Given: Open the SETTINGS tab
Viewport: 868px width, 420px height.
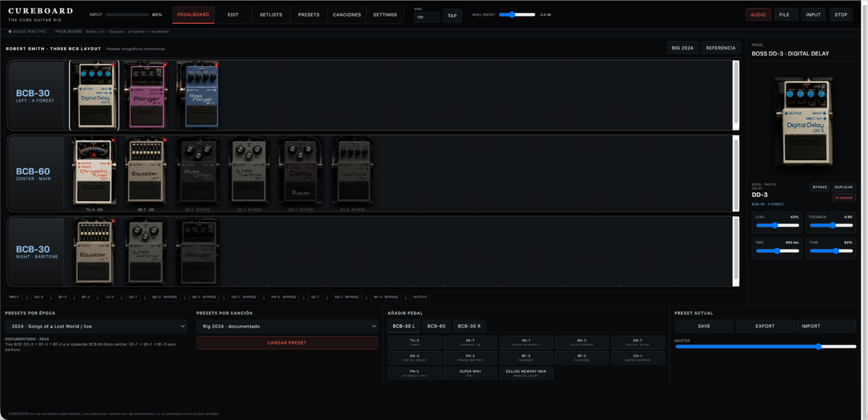Looking at the screenshot, I should (385, 15).
